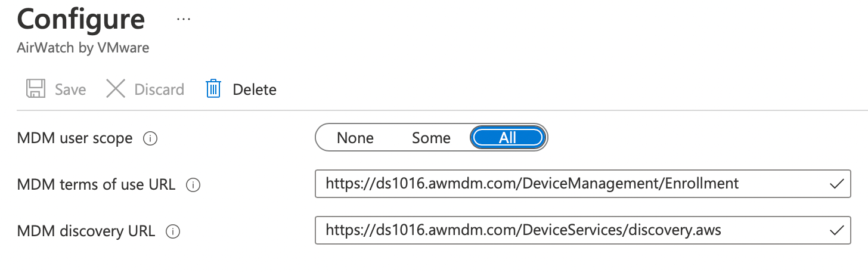The width and height of the screenshot is (868, 272).
Task: Click the Save floppy disk icon
Action: pyautogui.click(x=36, y=89)
